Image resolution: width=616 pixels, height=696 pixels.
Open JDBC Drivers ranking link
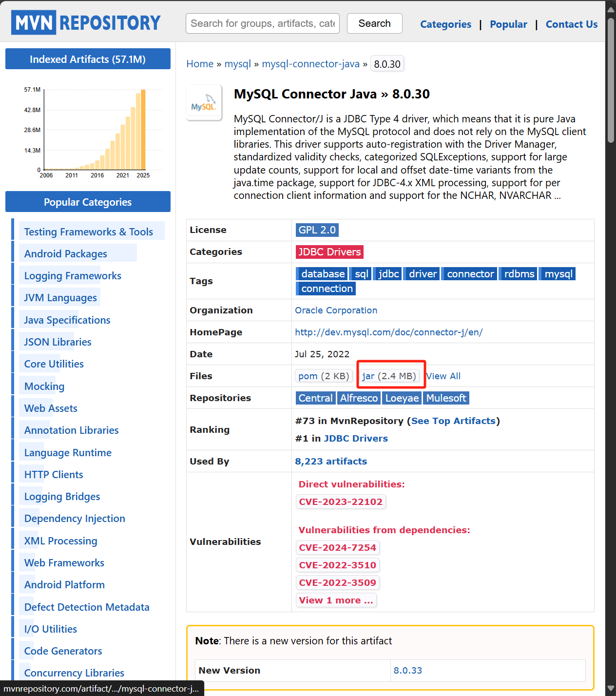click(356, 439)
